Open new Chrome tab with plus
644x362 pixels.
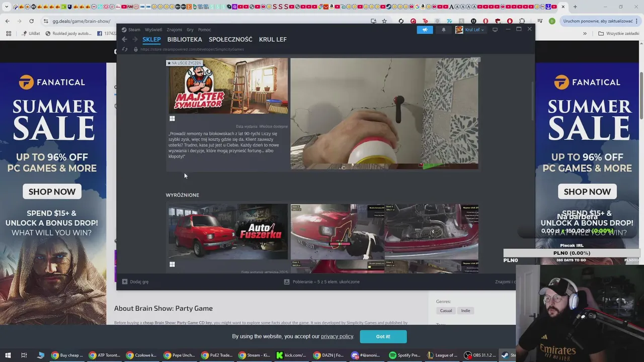575,7
